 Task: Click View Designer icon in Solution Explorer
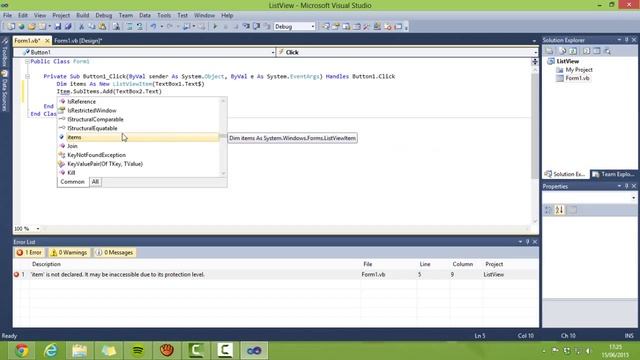pyautogui.click(x=597, y=51)
